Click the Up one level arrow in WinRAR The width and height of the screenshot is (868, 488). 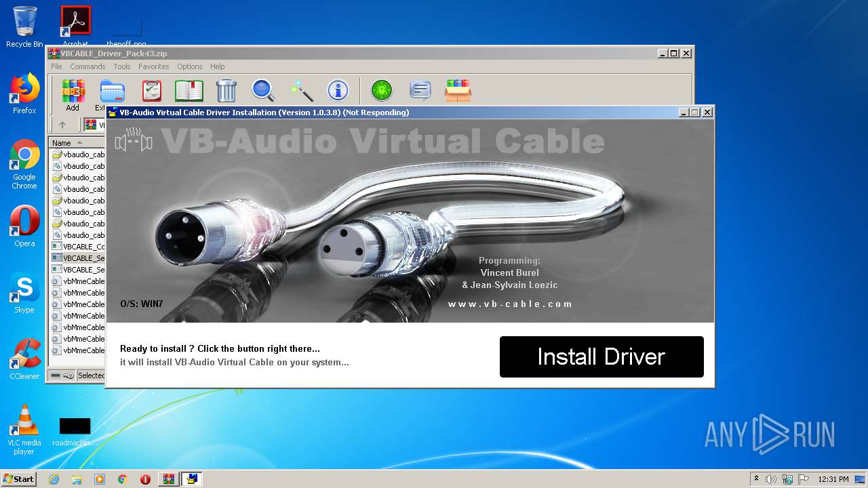tap(62, 125)
